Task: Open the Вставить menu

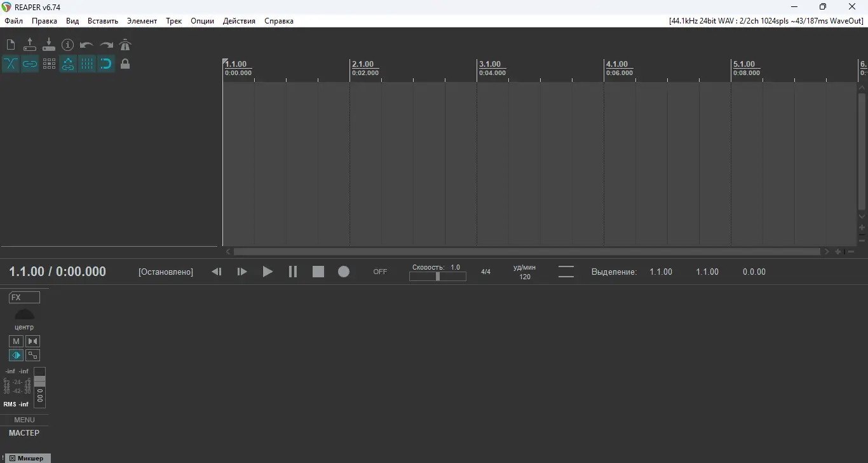Action: click(103, 21)
